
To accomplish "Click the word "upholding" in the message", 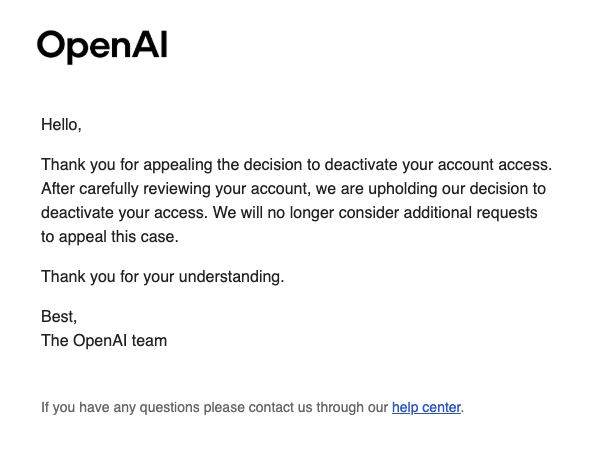I will pyautogui.click(x=403, y=189).
